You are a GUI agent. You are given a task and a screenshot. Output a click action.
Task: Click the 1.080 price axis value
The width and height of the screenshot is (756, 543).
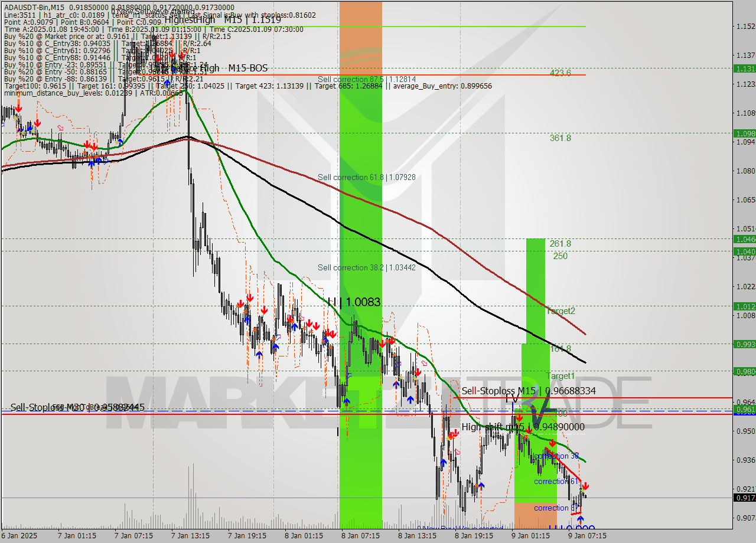tap(745, 171)
